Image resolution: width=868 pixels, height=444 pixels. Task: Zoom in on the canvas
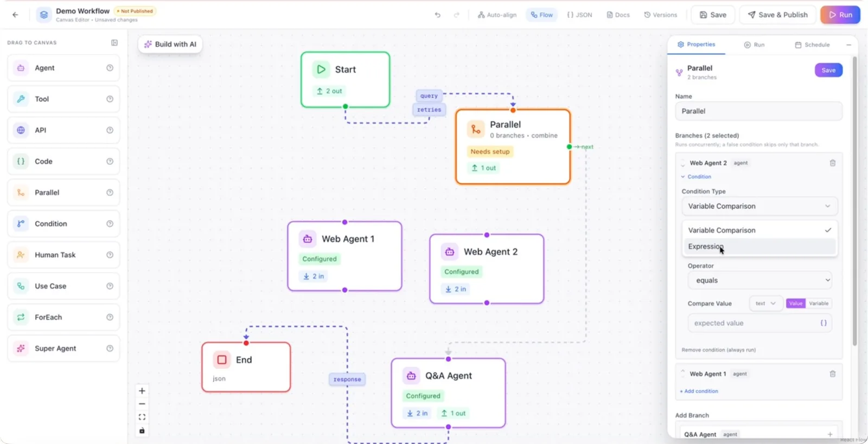(142, 391)
